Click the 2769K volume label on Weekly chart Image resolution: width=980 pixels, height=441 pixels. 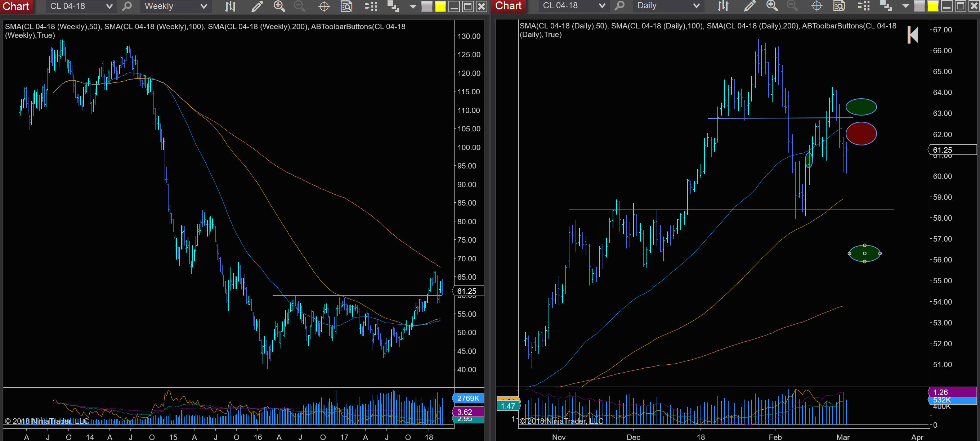468,399
